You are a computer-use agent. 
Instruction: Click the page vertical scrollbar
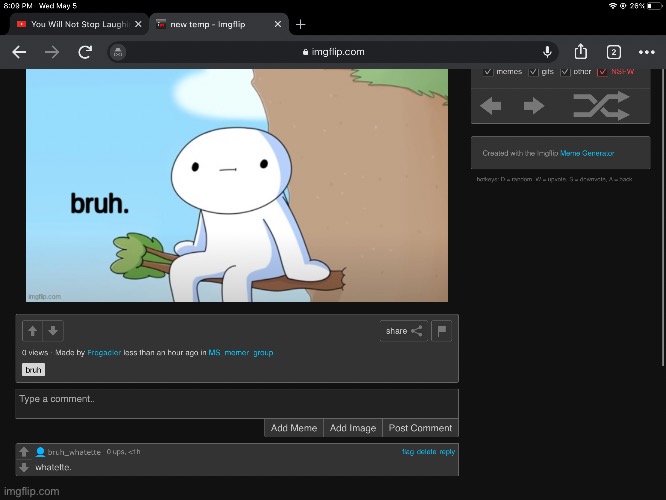point(663,217)
